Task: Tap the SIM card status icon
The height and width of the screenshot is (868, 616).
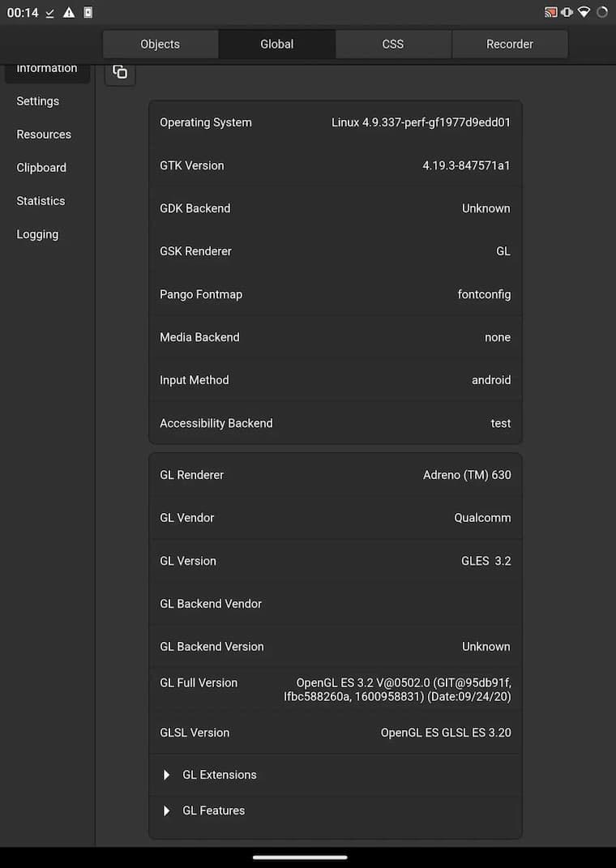Action: [x=88, y=12]
